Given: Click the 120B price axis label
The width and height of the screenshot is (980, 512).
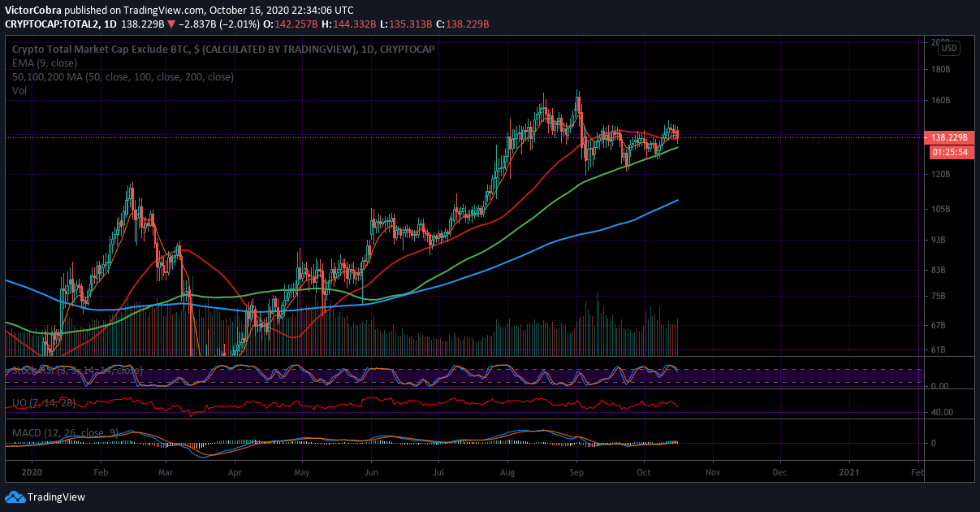Looking at the screenshot, I should tap(939, 175).
